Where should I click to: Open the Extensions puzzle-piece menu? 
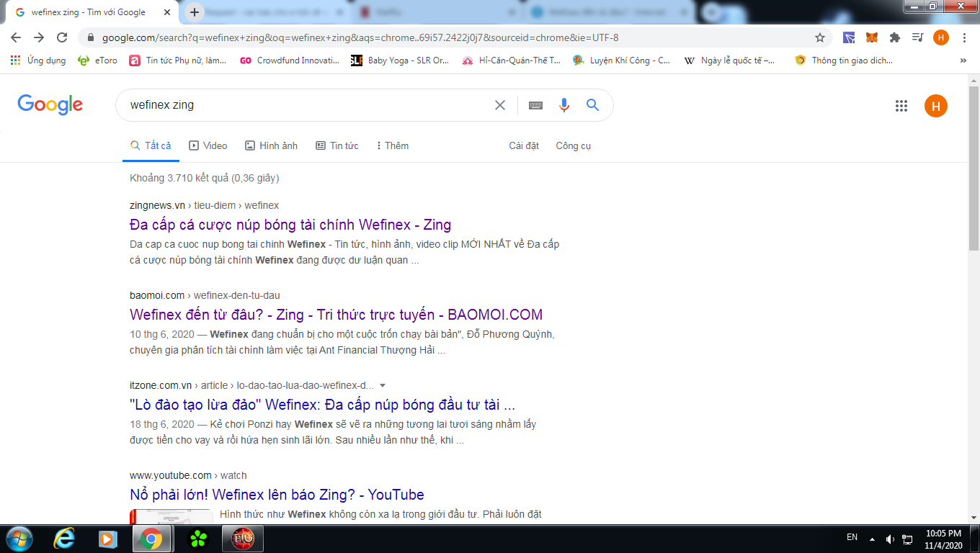[x=895, y=37]
